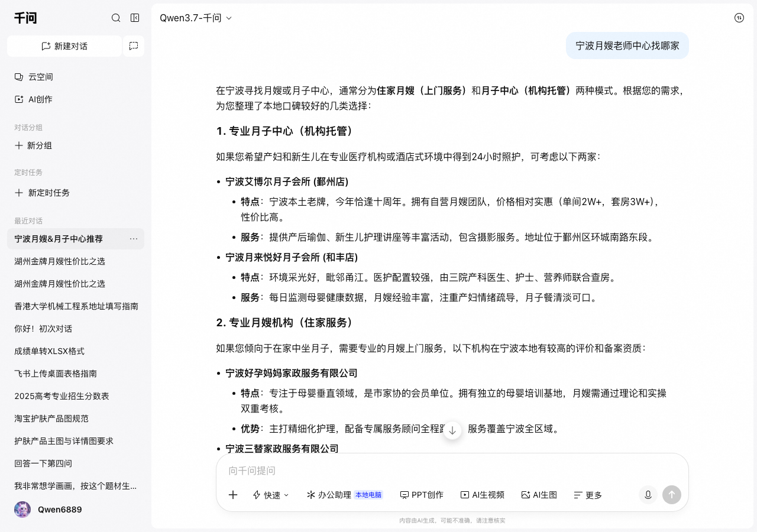This screenshot has width=757, height=532.
Task: Activate the microphone voice input
Action: coord(648,495)
